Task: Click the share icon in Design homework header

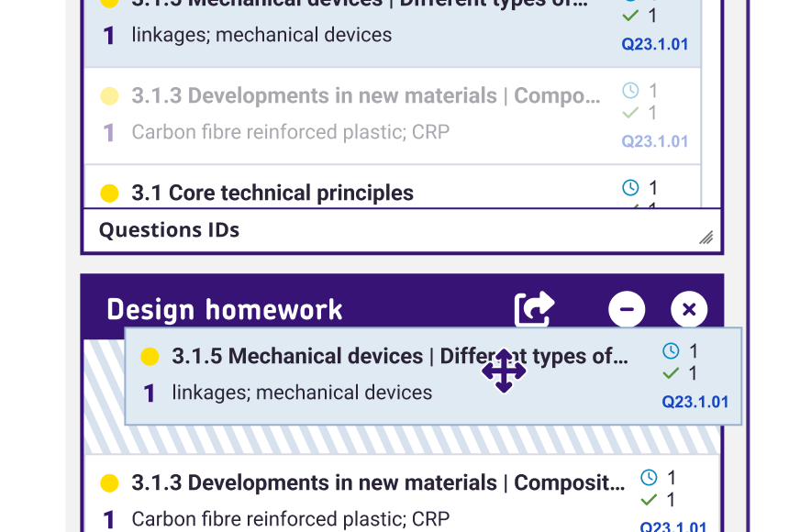Action: click(x=534, y=309)
